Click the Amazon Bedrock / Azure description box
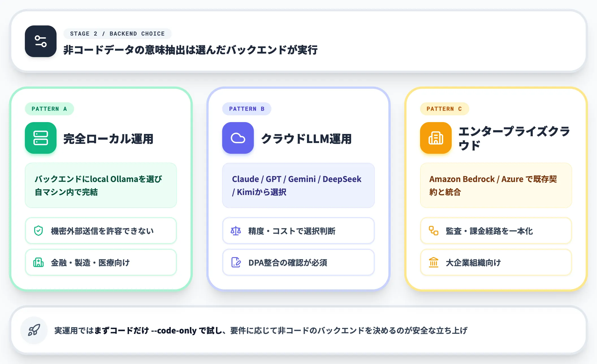The height and width of the screenshot is (364, 597). click(x=496, y=185)
